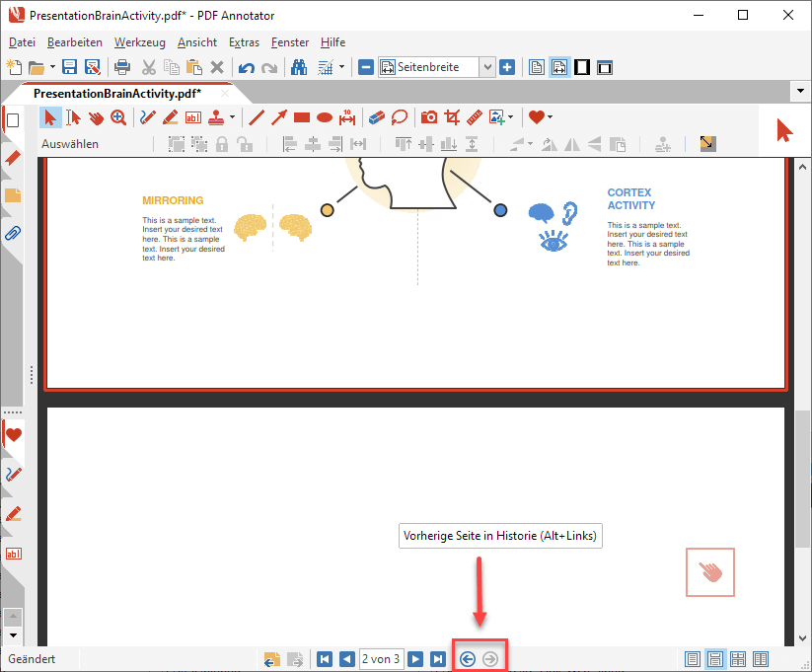Viewport: 812px width, 672px height.
Task: Choose the Measure distance tool
Action: [347, 117]
